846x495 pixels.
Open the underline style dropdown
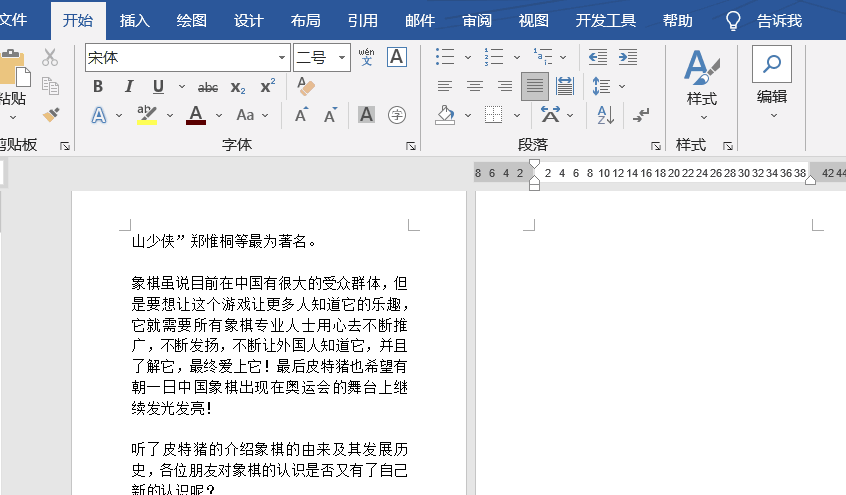182,86
